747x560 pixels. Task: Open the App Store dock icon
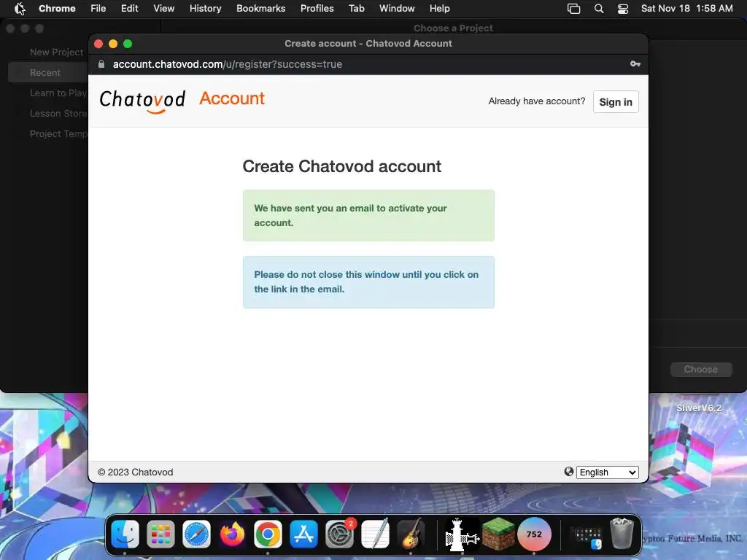pos(303,534)
